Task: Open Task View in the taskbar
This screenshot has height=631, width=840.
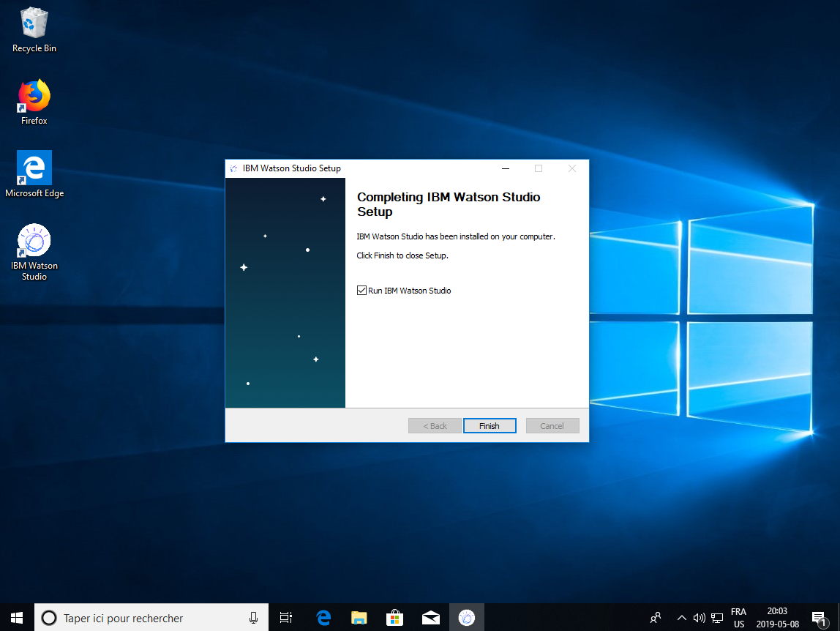Action: point(287,618)
